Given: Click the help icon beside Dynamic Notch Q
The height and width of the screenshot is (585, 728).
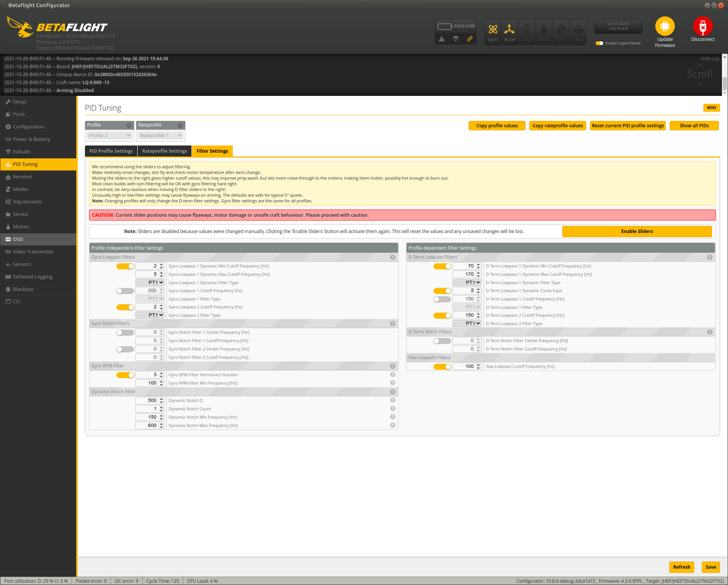Looking at the screenshot, I should point(392,400).
